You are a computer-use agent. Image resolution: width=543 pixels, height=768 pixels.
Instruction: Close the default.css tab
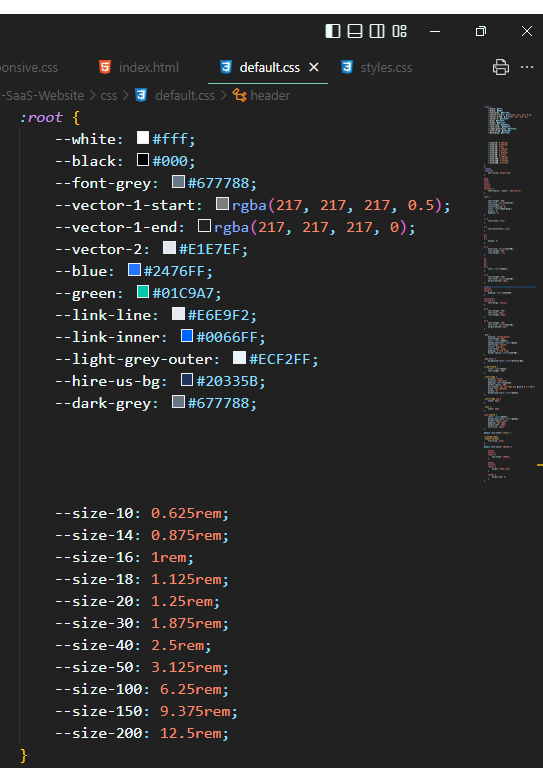[x=314, y=67]
